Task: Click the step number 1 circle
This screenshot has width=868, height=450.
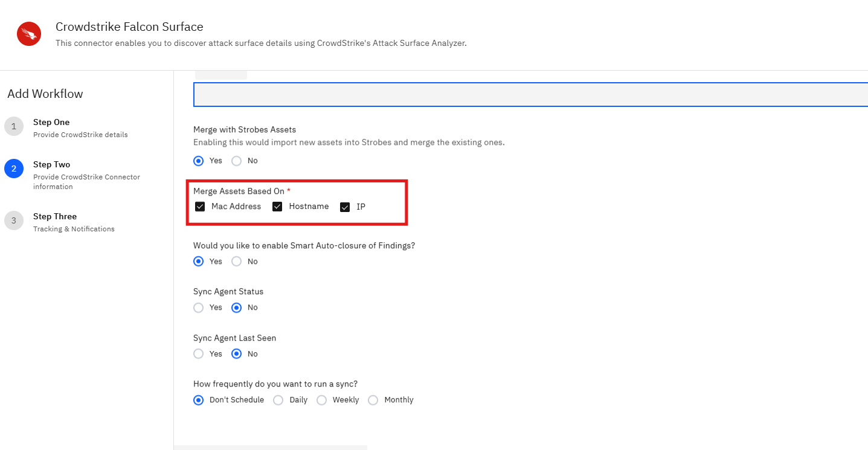Action: (14, 127)
